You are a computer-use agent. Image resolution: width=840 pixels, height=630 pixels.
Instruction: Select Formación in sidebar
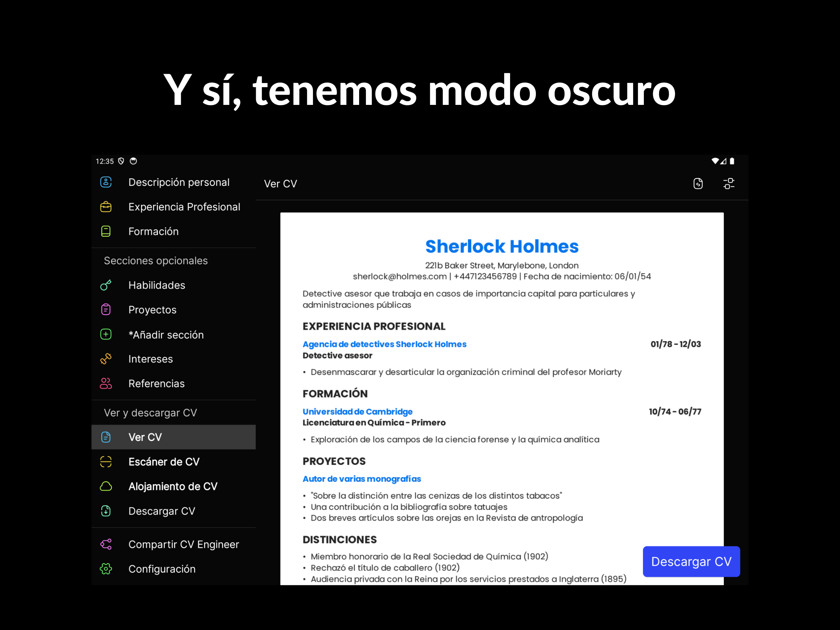pyautogui.click(x=173, y=231)
